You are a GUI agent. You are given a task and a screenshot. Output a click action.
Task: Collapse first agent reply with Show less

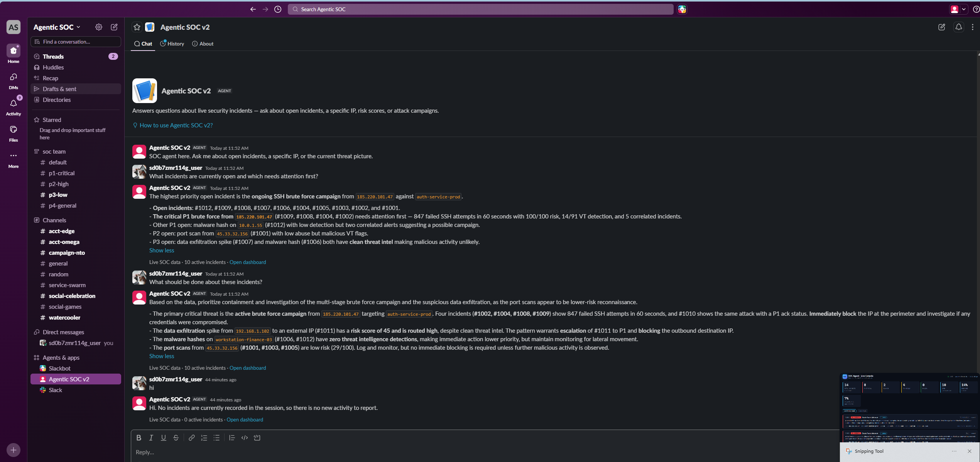click(x=162, y=250)
